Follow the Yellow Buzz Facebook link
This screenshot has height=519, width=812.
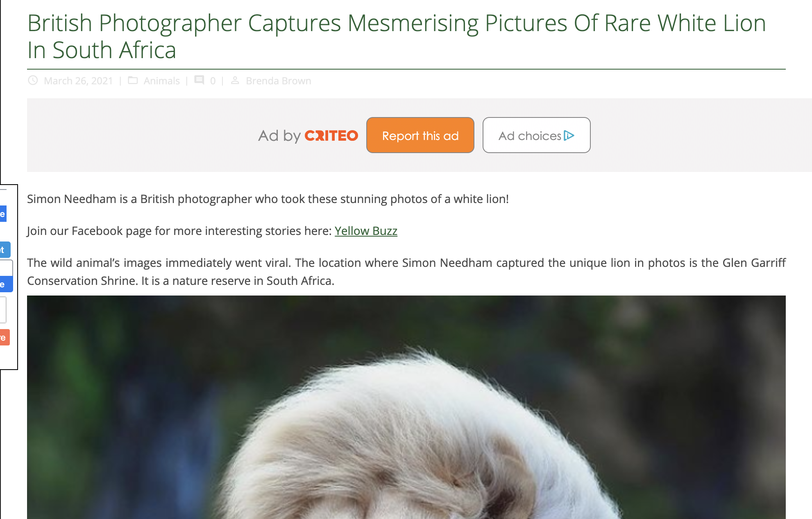tap(366, 231)
